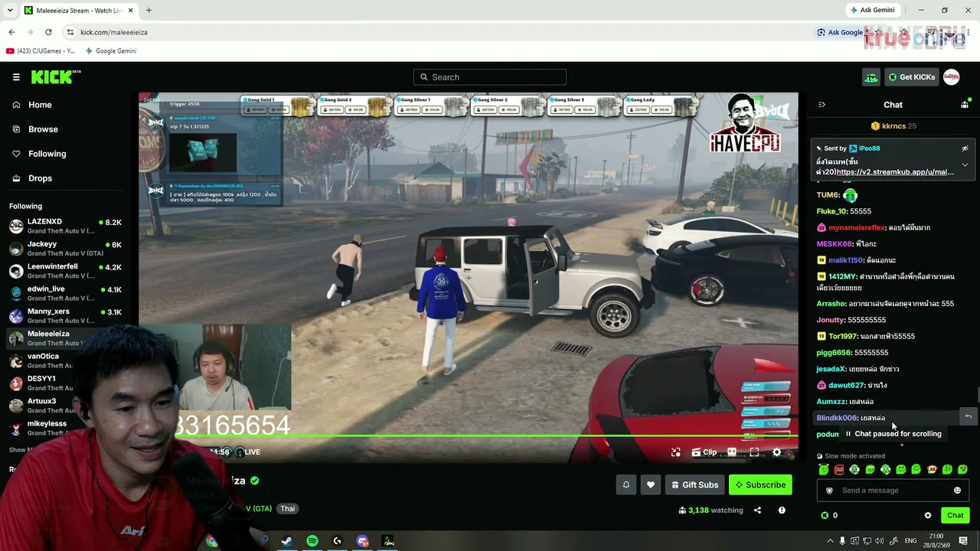This screenshot has width=980, height=551.
Task: Subscribe to the Maleeeieiza channel
Action: pos(760,484)
